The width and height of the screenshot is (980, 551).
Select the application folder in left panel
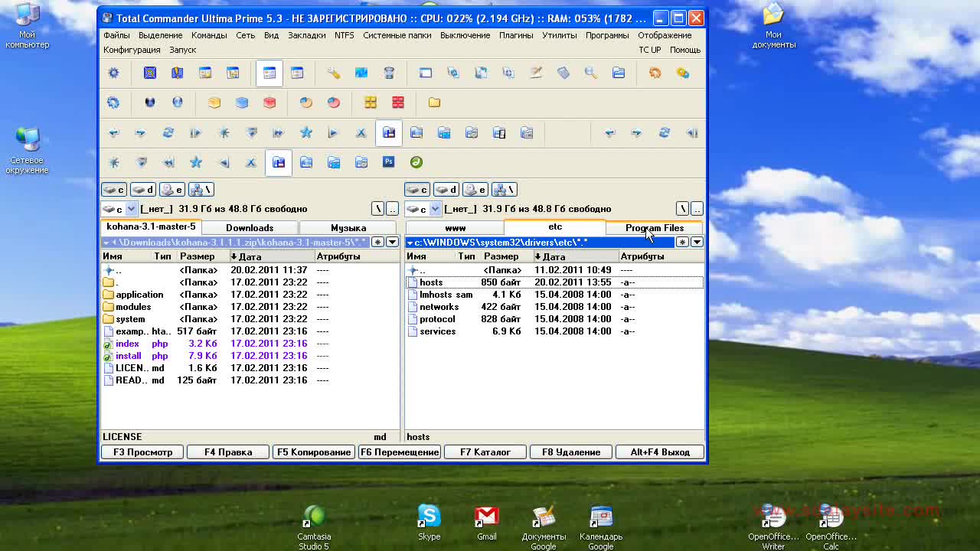pyautogui.click(x=250, y=295)
